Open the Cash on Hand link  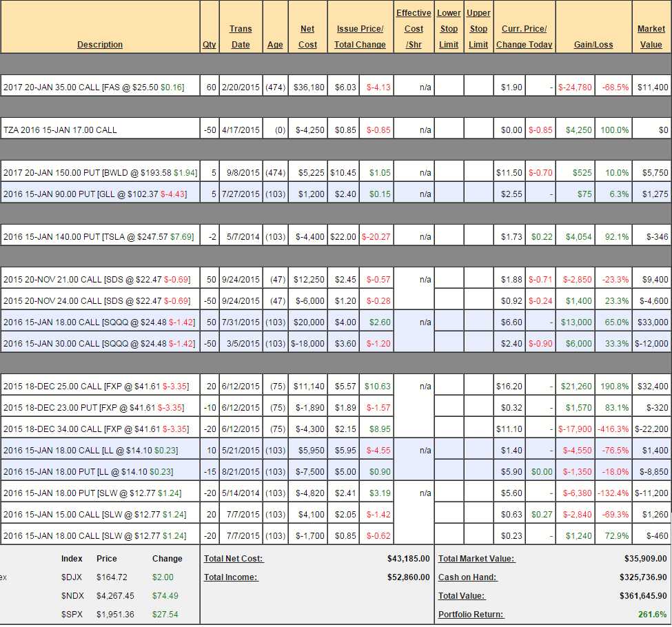(468, 577)
